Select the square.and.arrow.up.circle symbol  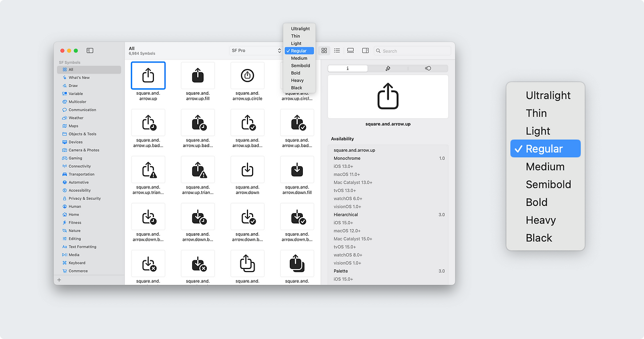pos(248,76)
